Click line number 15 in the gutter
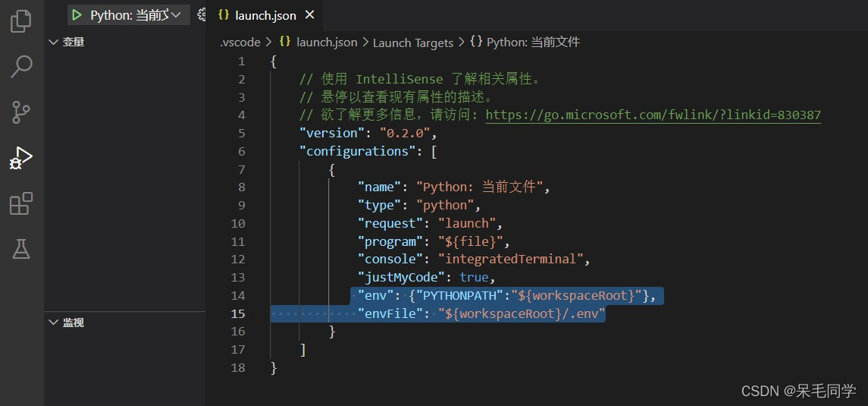The width and height of the screenshot is (868, 406). (238, 313)
